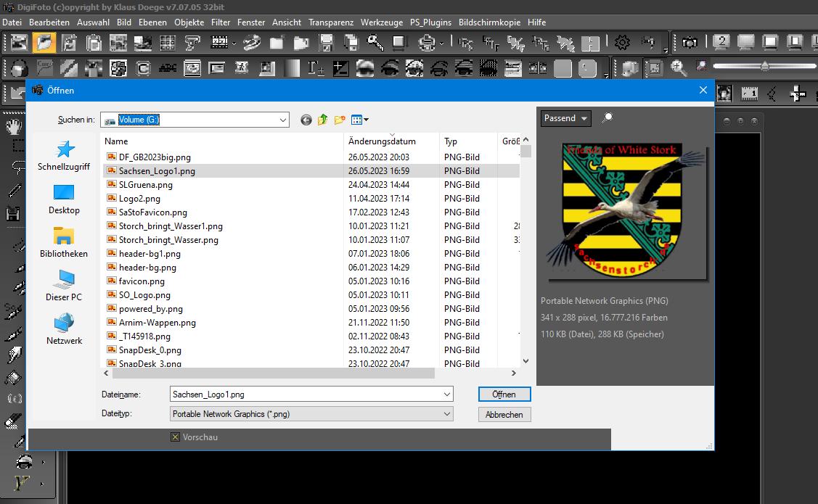Click the Abbrechen button

pyautogui.click(x=504, y=415)
